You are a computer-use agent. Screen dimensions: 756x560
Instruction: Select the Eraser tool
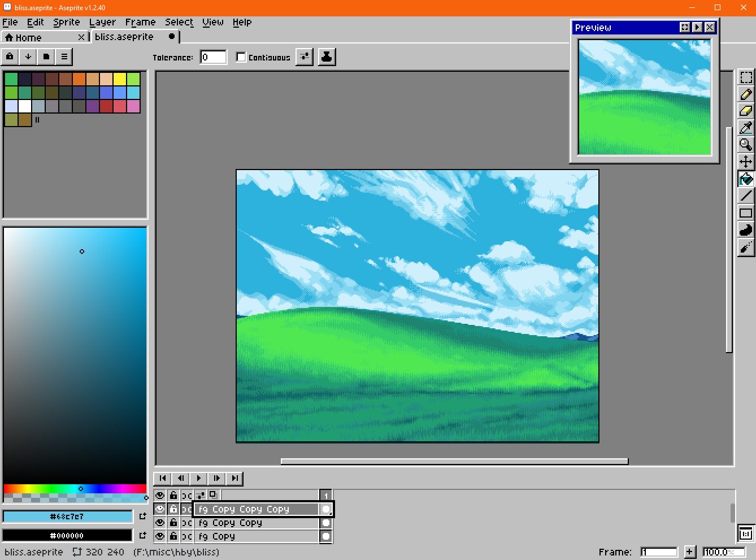coord(746,111)
